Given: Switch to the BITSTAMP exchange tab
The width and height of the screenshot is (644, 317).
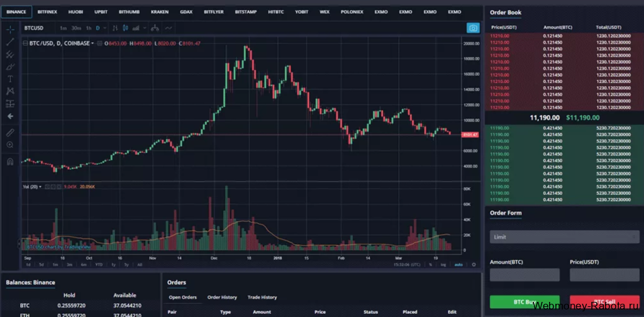Looking at the screenshot, I should pos(246,12).
